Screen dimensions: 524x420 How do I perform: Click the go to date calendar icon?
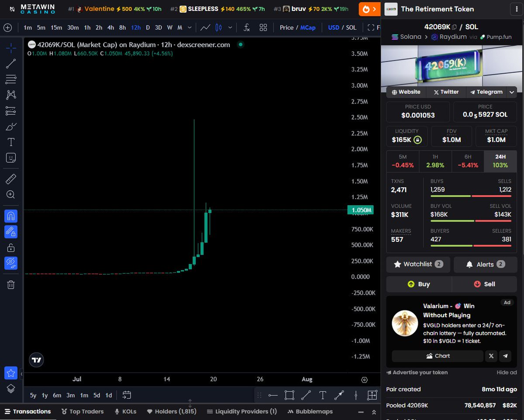[127, 395]
